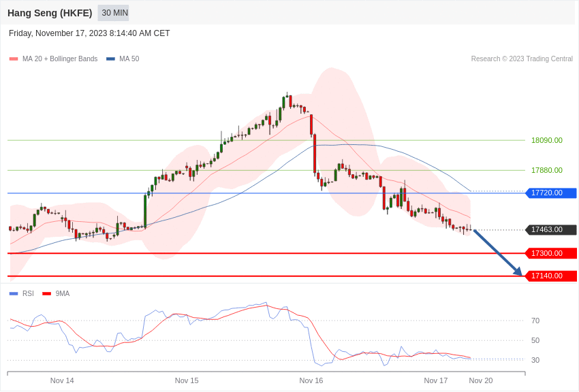Click the RSI 70 axis value
Viewport: 579px width, 392px height.
[535, 321]
